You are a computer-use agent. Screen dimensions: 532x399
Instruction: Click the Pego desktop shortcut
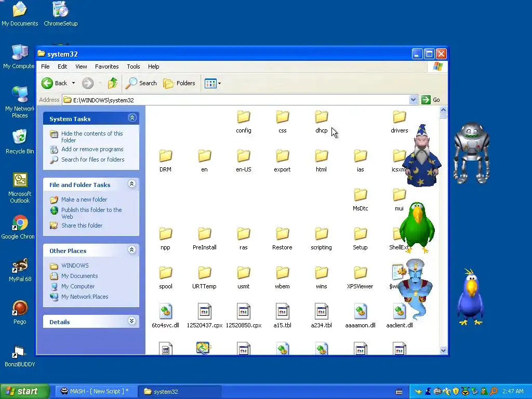tap(20, 313)
